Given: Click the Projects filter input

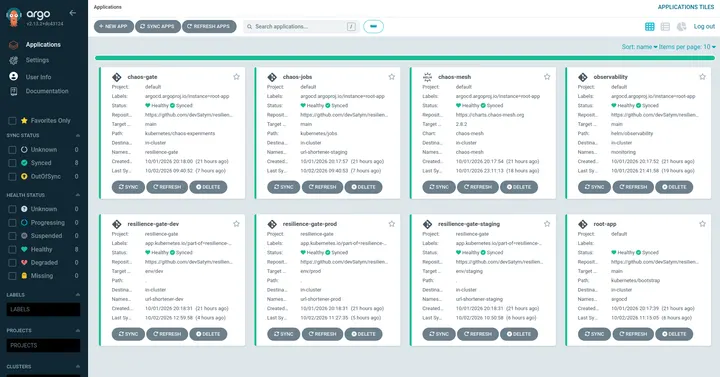Looking at the screenshot, I should (x=43, y=345).
